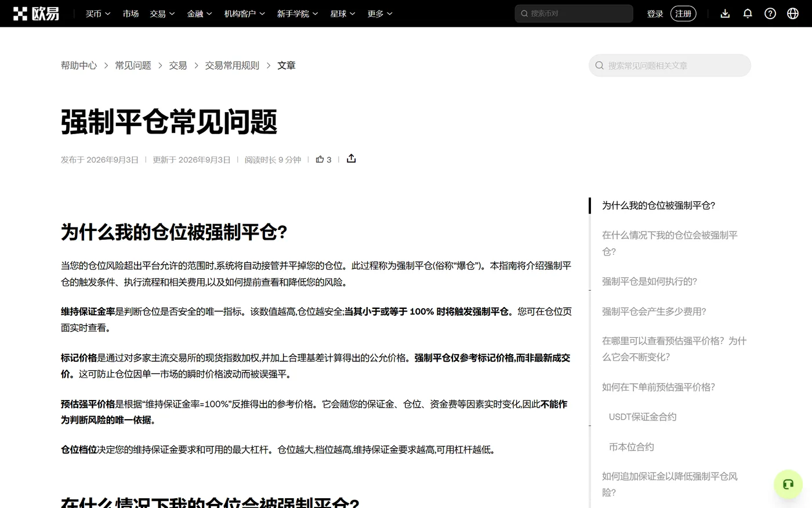
Task: Expand the 星球 dropdown menu
Action: [x=343, y=13]
